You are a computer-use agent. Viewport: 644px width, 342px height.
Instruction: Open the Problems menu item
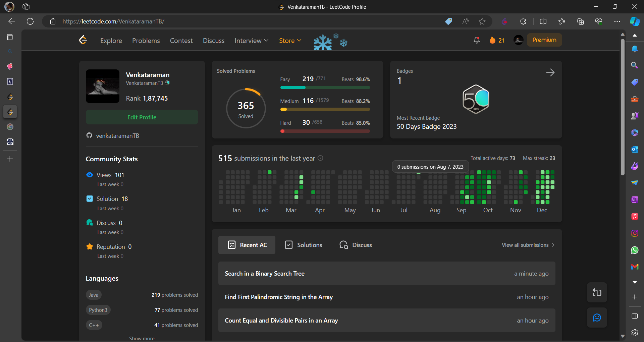click(146, 41)
